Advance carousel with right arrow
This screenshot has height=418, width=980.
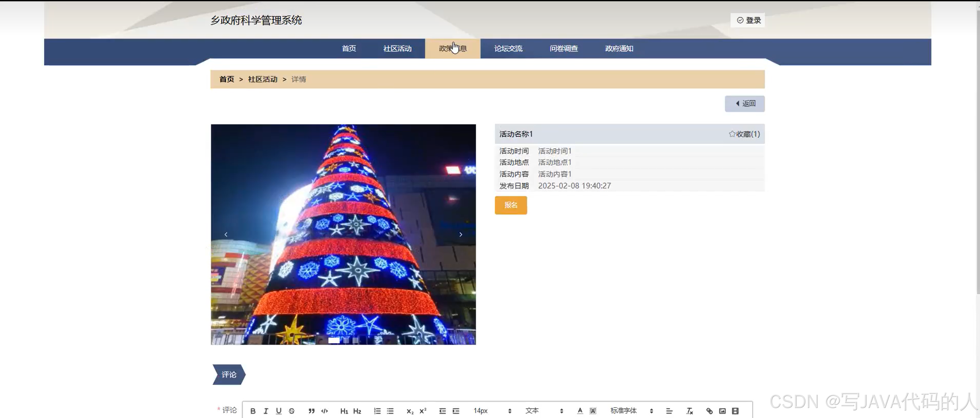pyautogui.click(x=461, y=234)
